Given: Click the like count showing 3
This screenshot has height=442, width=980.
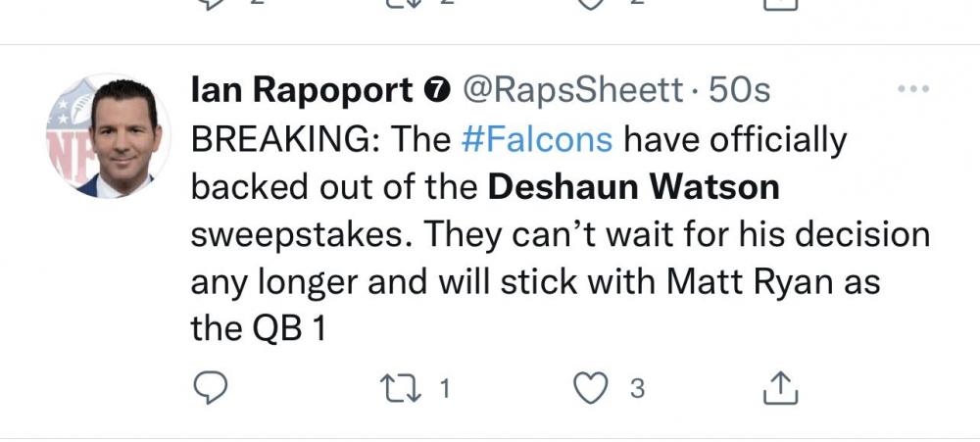Looking at the screenshot, I should point(637,390).
